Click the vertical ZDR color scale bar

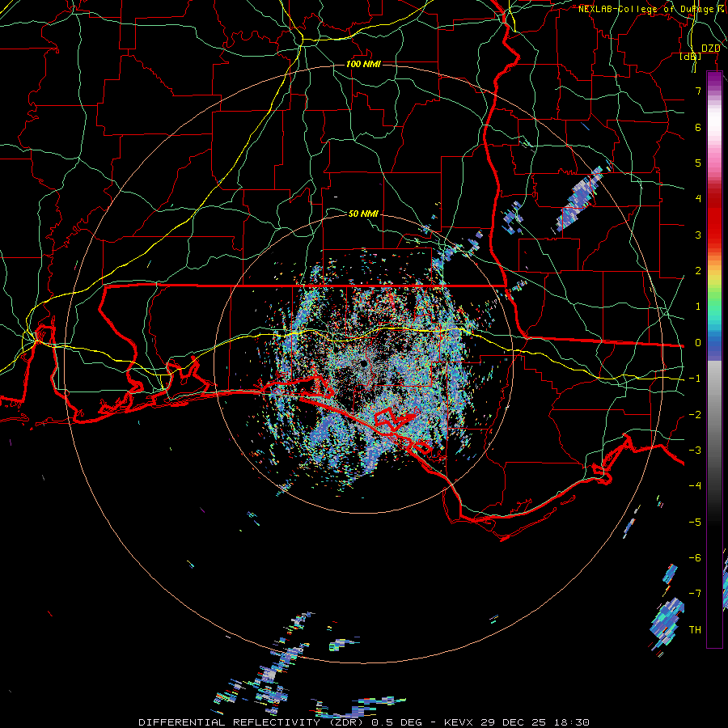(x=714, y=360)
